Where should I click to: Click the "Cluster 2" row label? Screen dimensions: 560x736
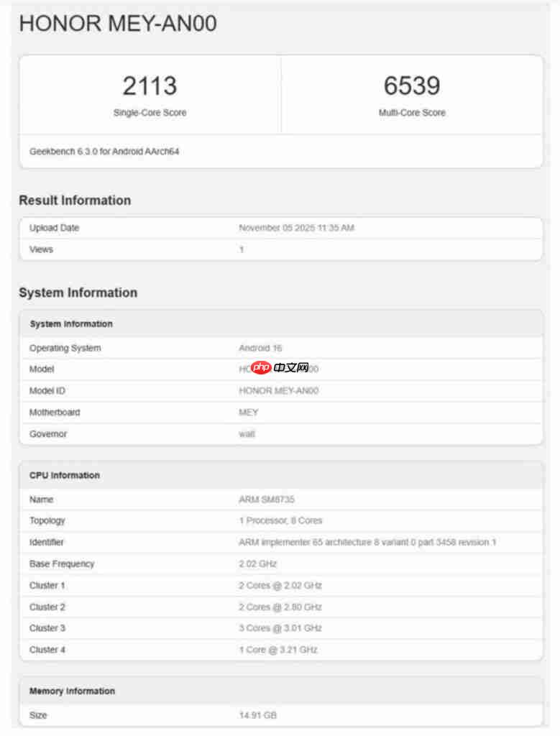click(x=47, y=607)
